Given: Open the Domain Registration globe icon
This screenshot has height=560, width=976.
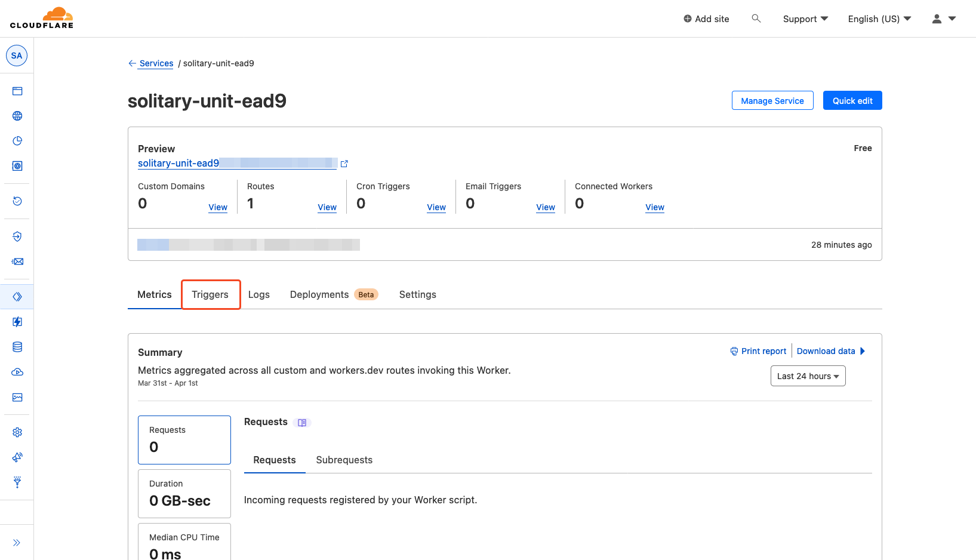Looking at the screenshot, I should (x=17, y=116).
